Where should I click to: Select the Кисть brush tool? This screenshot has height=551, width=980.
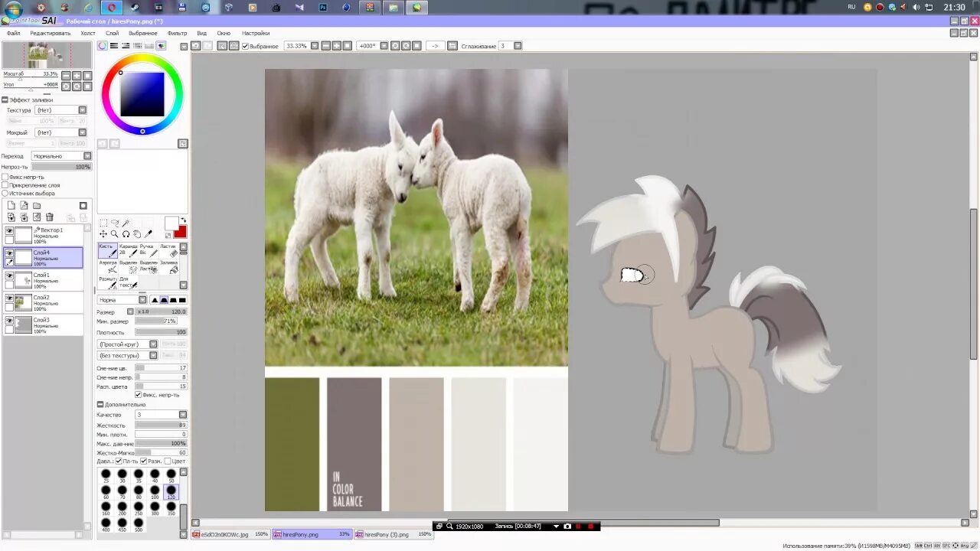coord(108,250)
